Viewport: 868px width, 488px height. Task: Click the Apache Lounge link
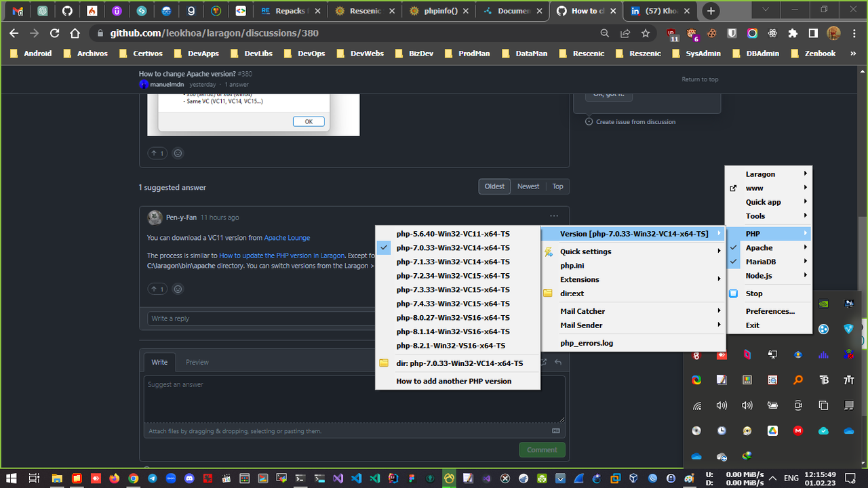click(x=287, y=238)
